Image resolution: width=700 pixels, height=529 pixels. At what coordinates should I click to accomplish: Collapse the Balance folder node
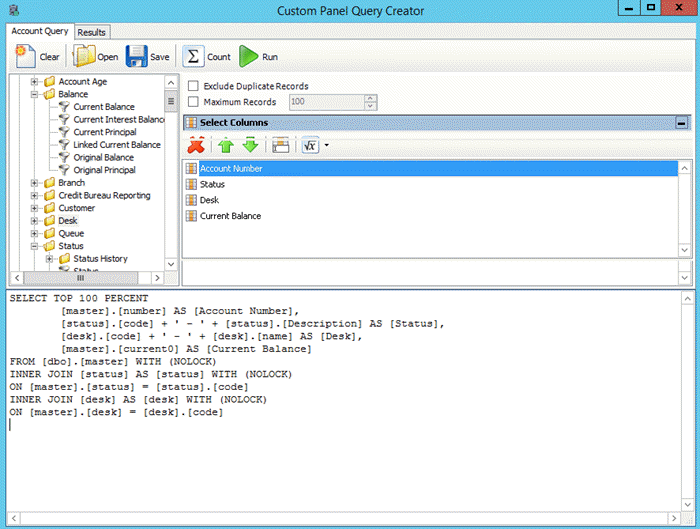pos(35,94)
